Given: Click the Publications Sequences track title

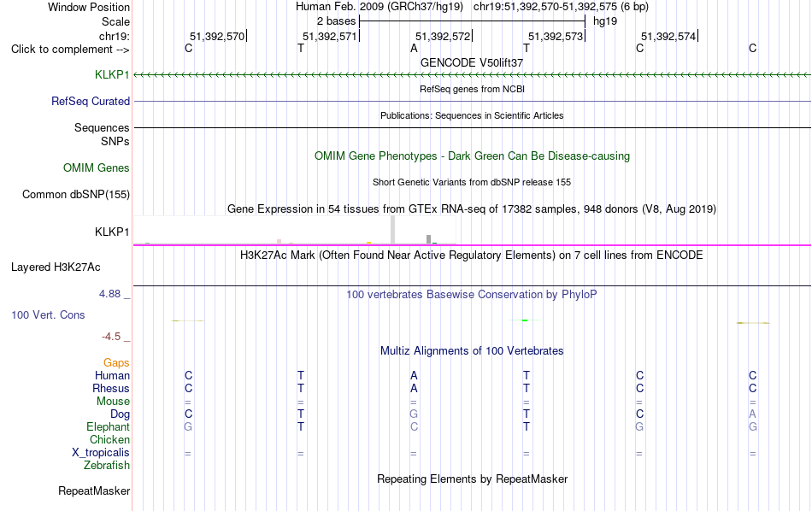Looking at the screenshot, I should (x=472, y=115).
